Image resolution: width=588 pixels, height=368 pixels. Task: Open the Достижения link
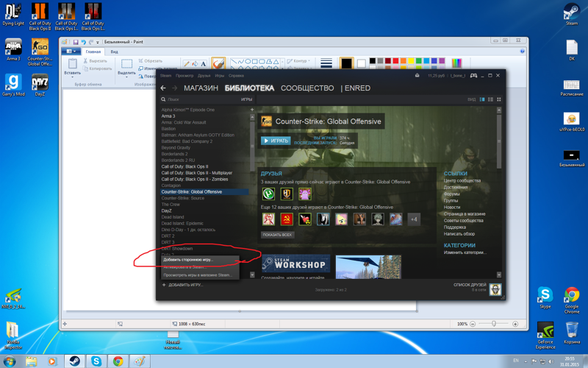tap(456, 188)
